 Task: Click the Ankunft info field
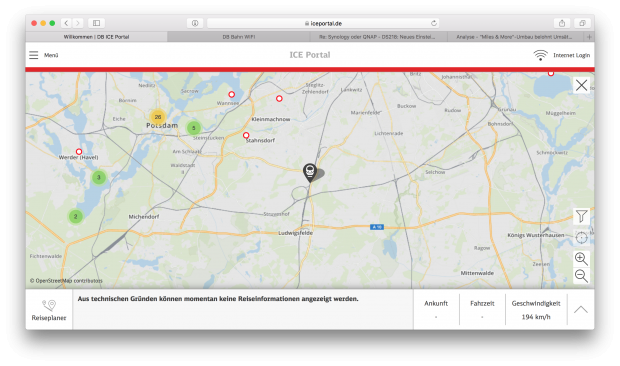point(436,309)
